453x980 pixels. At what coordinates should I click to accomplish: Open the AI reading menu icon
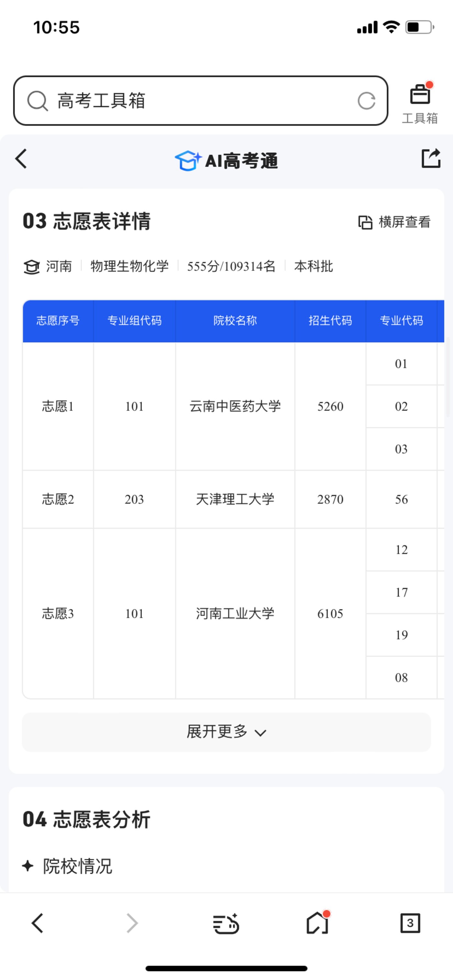[x=226, y=923]
